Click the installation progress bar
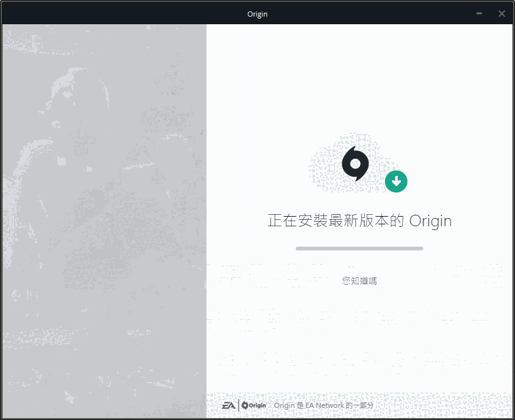The height and width of the screenshot is (420, 515). click(359, 248)
